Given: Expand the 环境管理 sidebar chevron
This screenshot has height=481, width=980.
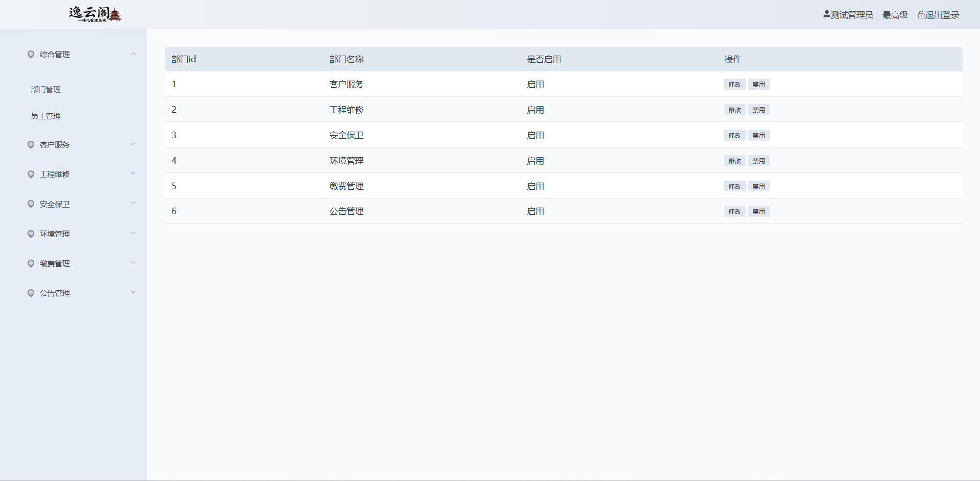Looking at the screenshot, I should click(x=133, y=234).
